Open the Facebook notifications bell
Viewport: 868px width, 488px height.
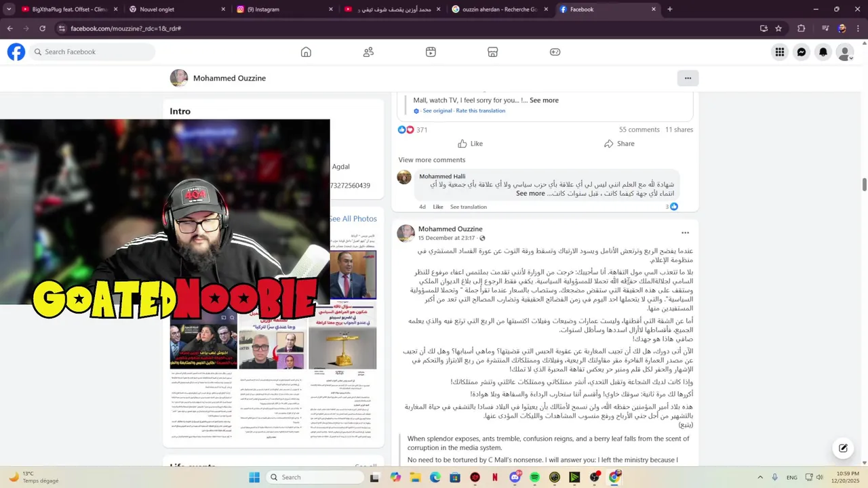point(823,52)
